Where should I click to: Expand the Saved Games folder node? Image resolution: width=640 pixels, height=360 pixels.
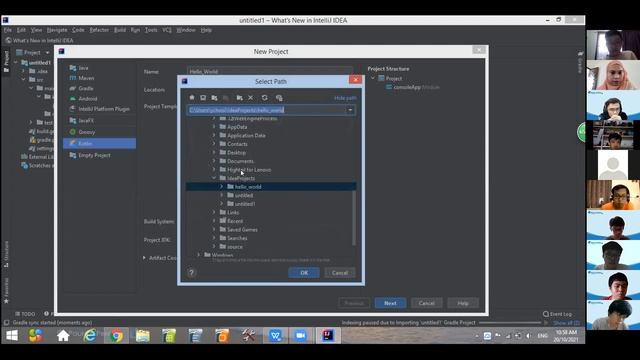click(214, 230)
